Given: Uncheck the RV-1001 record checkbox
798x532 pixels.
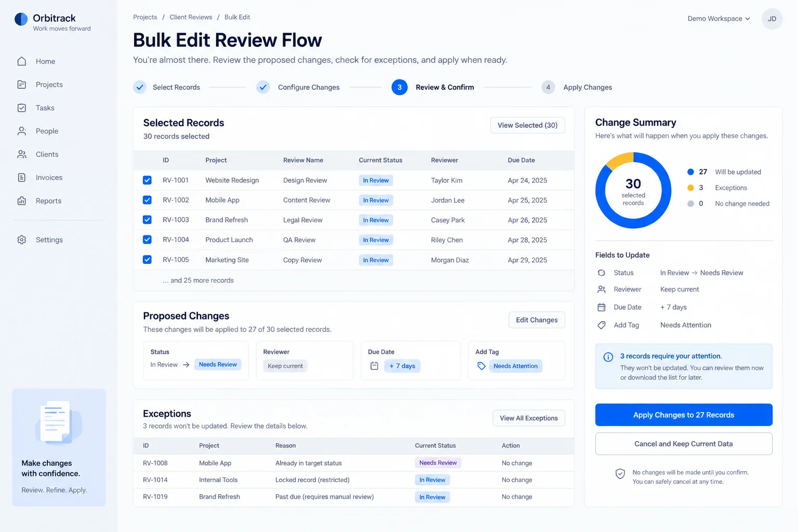Looking at the screenshot, I should click(148, 180).
